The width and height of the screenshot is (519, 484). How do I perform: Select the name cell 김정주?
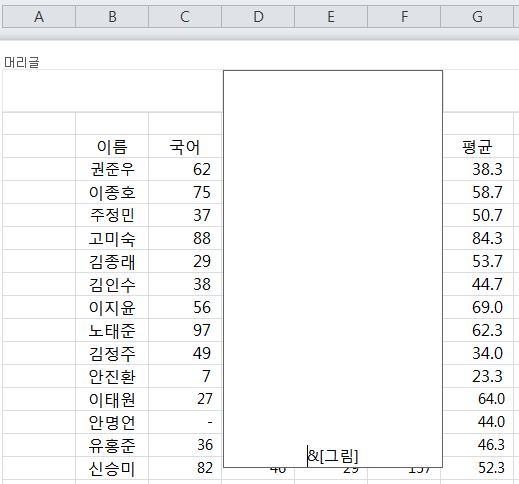[x=112, y=353]
